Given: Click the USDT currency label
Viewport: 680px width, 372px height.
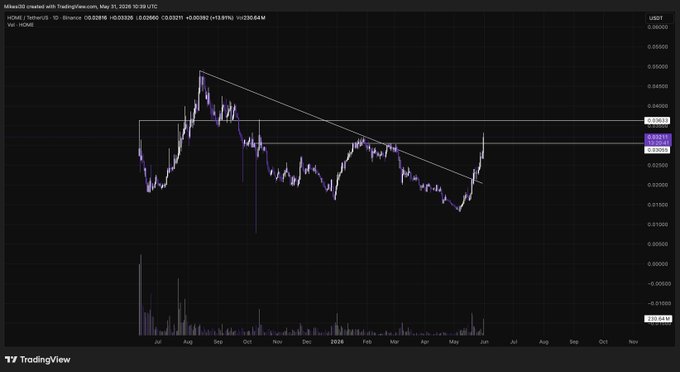Looking at the screenshot, I should [655, 18].
